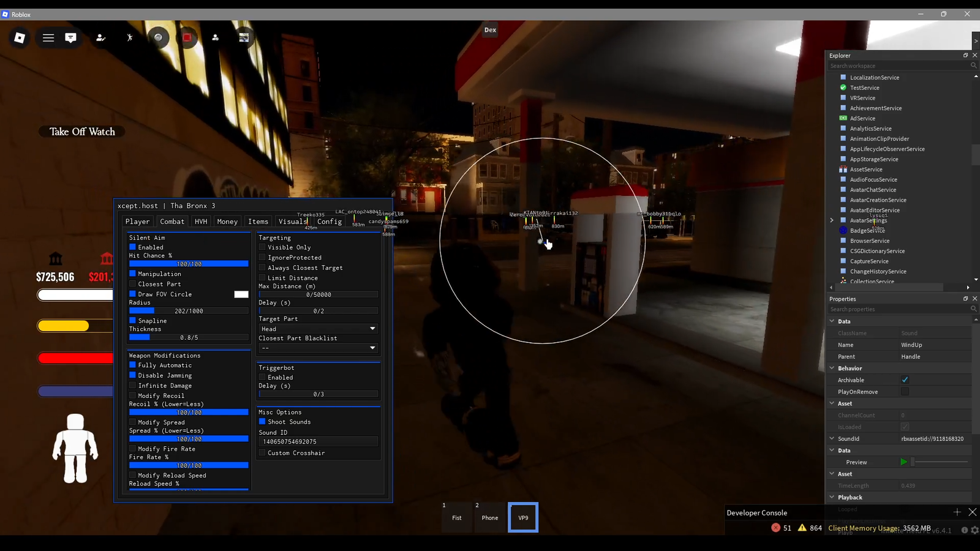Toggle Draw FOV Circle checkbox
The height and width of the screenshot is (551, 980).
click(132, 294)
